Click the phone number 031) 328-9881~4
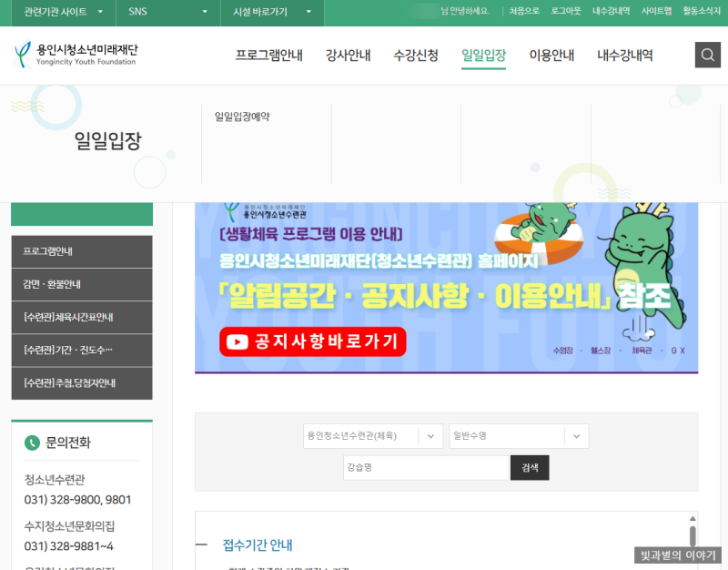The image size is (728, 570). [x=69, y=546]
